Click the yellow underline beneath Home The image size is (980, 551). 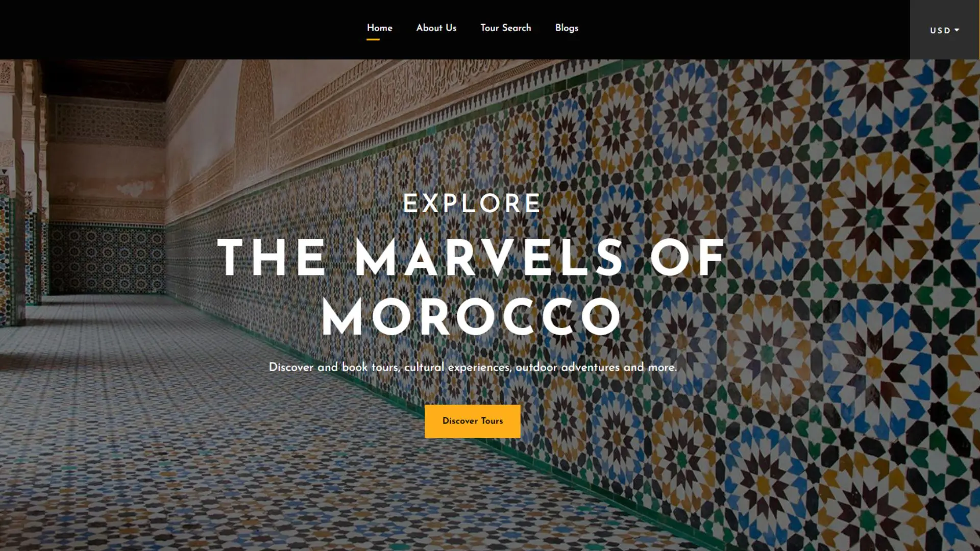pyautogui.click(x=373, y=39)
